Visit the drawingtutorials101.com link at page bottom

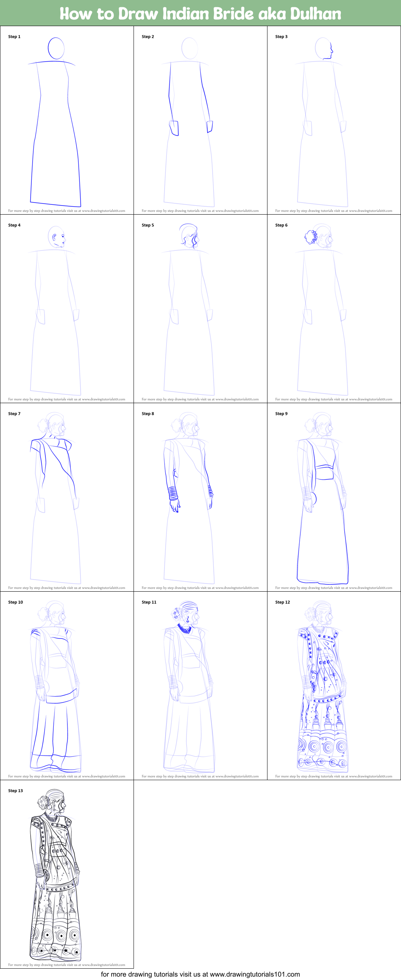tap(200, 974)
